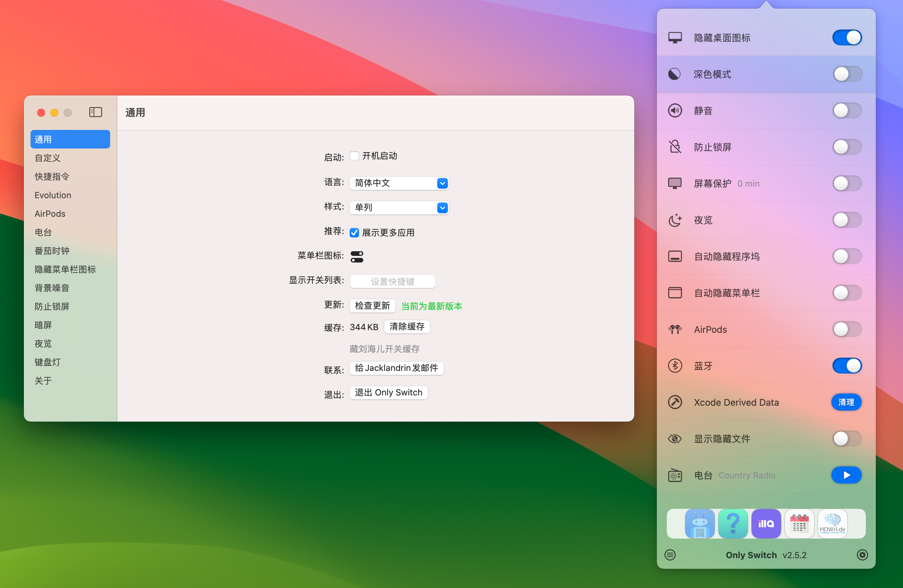Click the 检查更新 button
The image size is (903, 588).
[x=372, y=306]
